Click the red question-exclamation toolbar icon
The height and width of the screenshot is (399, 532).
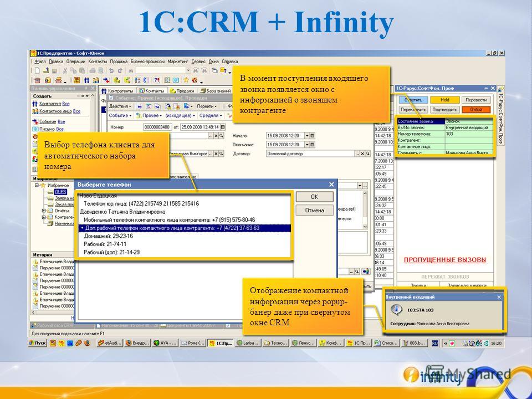[156, 80]
